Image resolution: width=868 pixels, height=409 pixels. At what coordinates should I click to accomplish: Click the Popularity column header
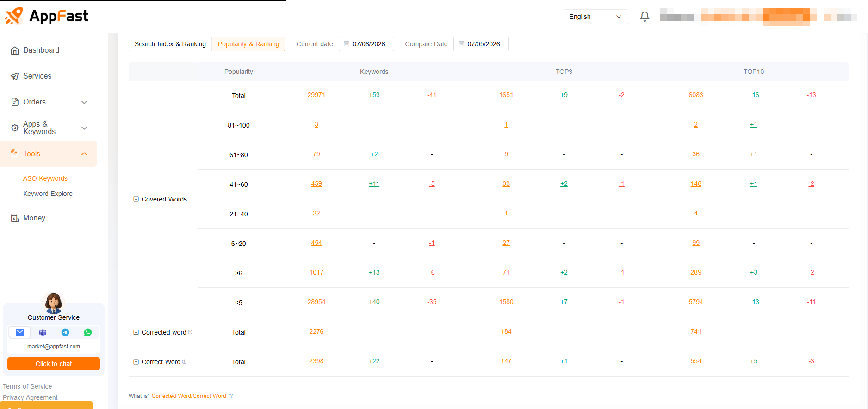[x=239, y=72]
